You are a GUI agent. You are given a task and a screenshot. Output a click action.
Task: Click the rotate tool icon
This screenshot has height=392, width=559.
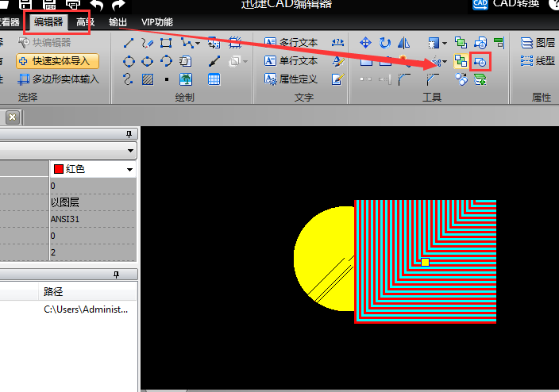385,43
